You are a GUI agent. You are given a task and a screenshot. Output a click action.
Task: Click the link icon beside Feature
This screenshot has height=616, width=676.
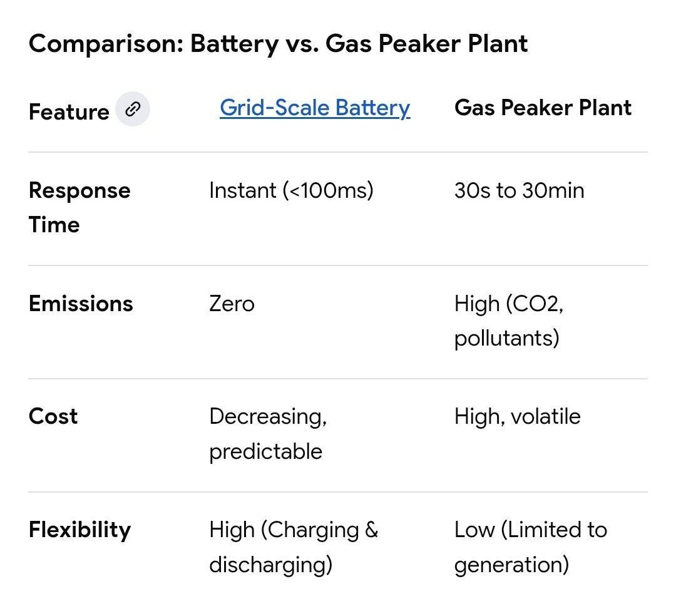coord(132,110)
